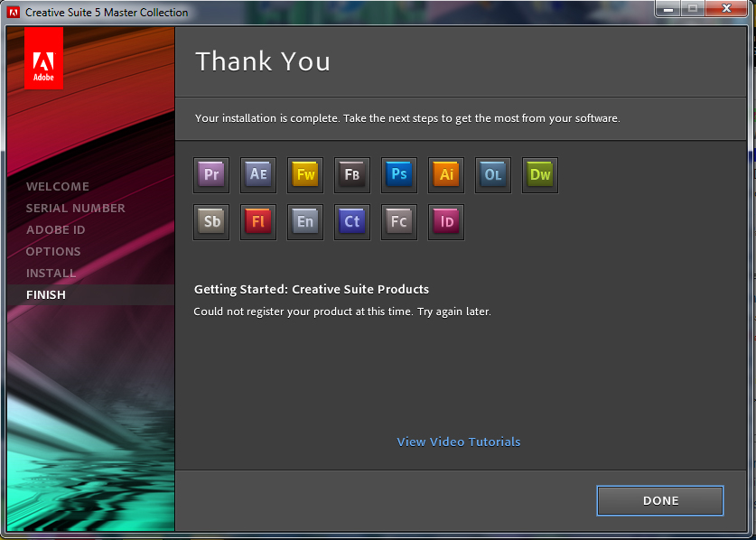Open the Dreamweaver (Dw) icon
756x540 pixels.
pyautogui.click(x=540, y=175)
